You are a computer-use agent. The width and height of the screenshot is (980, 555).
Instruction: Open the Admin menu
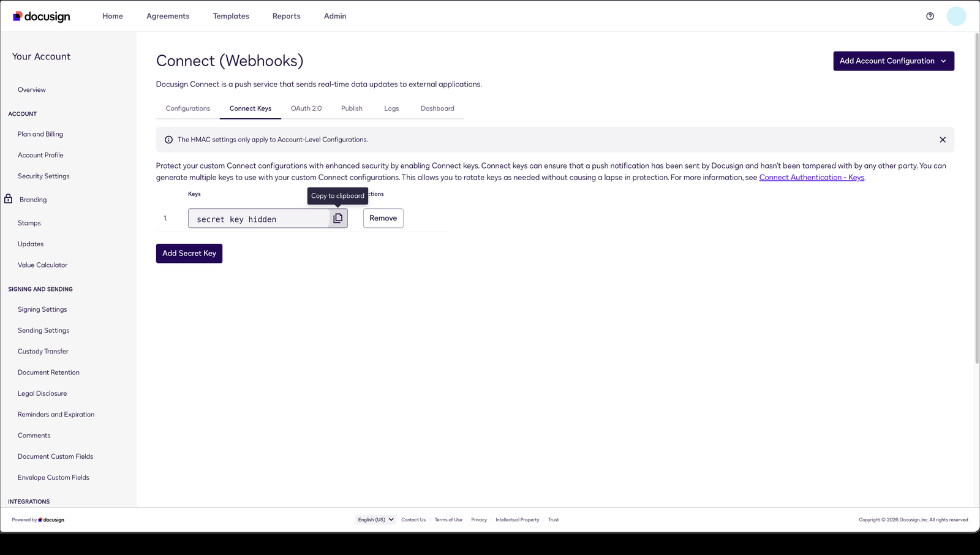[335, 17]
